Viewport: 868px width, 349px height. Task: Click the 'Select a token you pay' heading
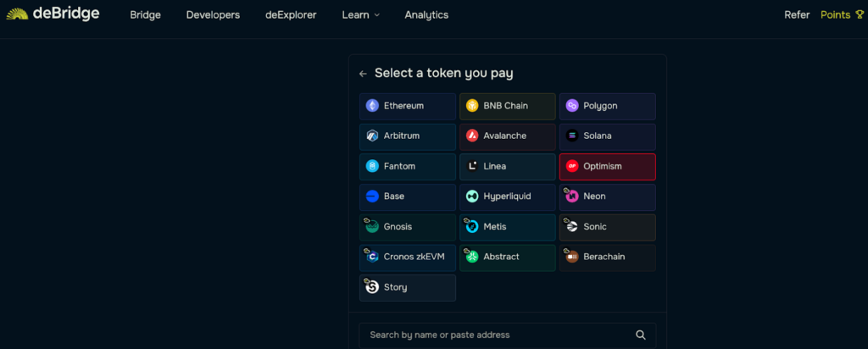pyautogui.click(x=444, y=73)
